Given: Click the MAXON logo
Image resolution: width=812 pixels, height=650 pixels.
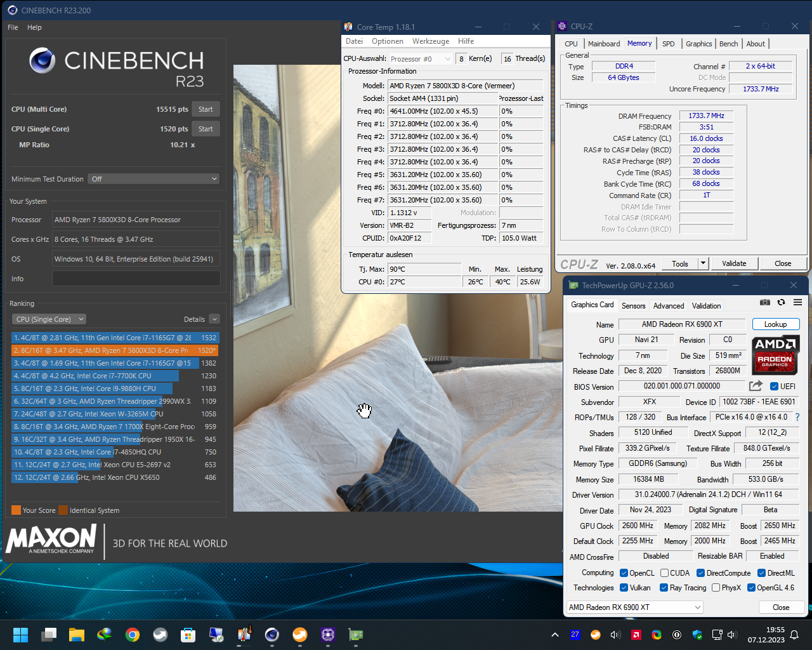Looking at the screenshot, I should (51, 539).
